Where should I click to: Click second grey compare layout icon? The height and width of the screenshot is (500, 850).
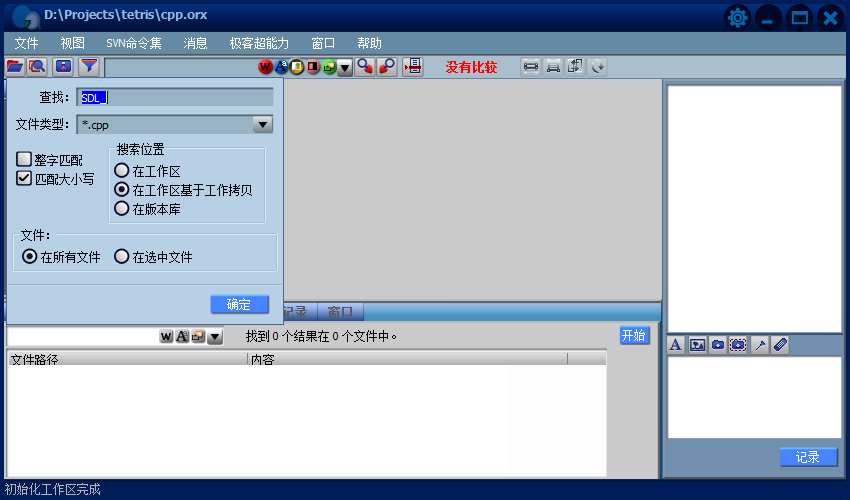pyautogui.click(x=553, y=67)
